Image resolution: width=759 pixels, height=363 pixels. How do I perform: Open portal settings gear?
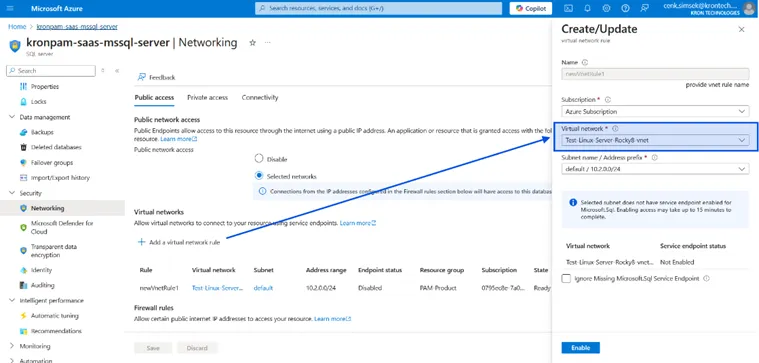pyautogui.click(x=607, y=8)
